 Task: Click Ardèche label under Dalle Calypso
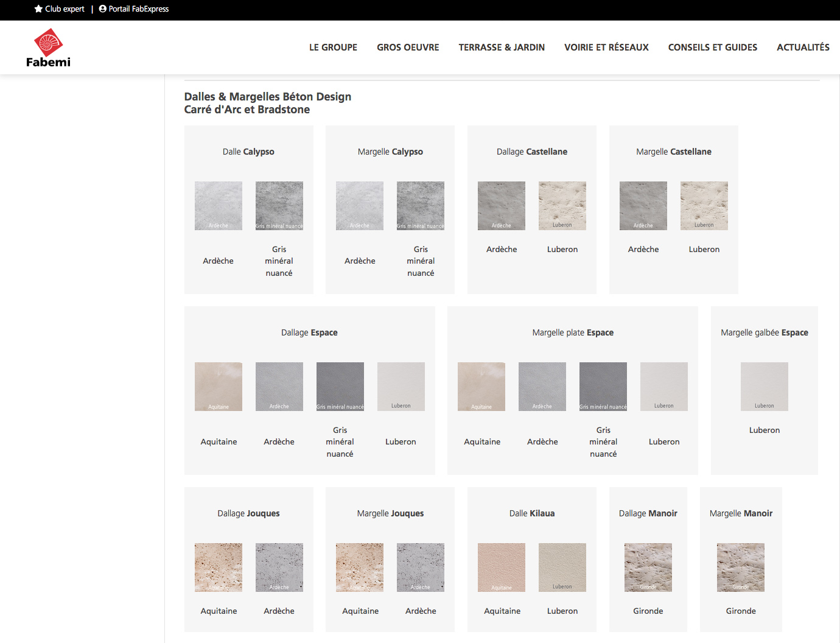point(218,261)
